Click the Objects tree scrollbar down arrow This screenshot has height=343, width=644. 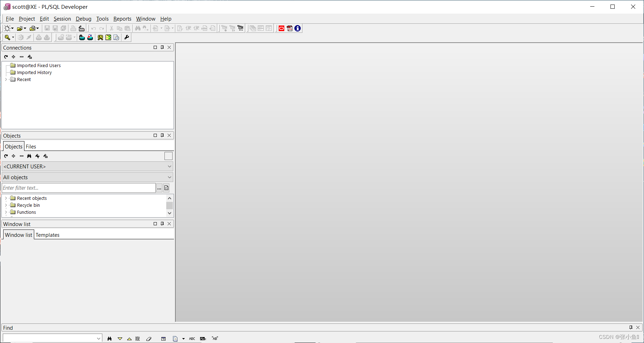169,213
